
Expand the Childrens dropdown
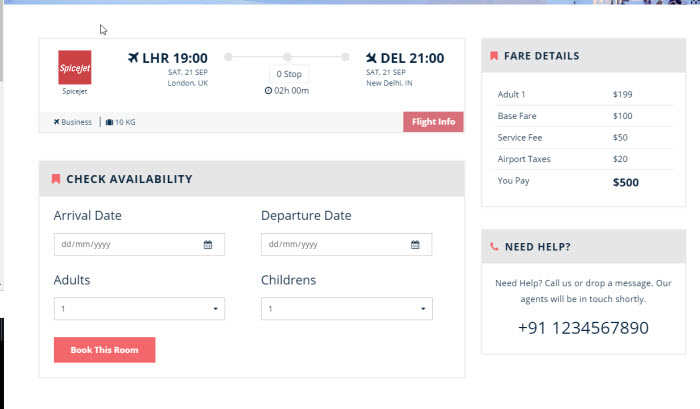tap(346, 309)
